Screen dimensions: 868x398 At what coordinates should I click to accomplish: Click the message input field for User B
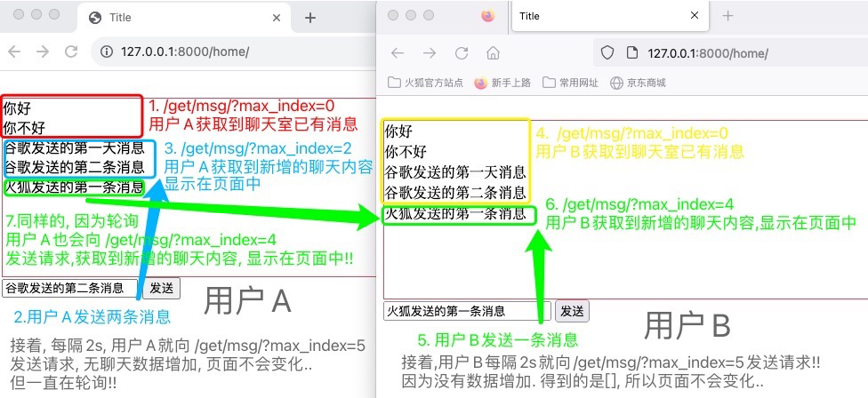click(466, 311)
